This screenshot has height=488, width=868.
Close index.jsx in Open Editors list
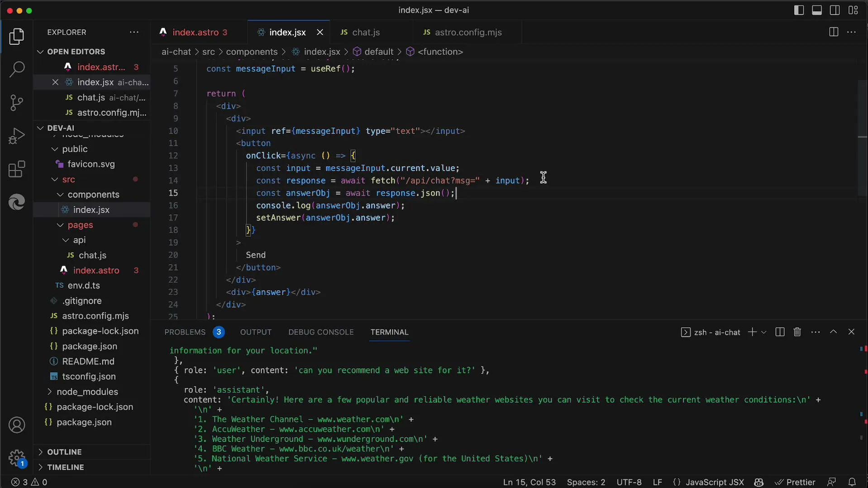[x=55, y=82]
